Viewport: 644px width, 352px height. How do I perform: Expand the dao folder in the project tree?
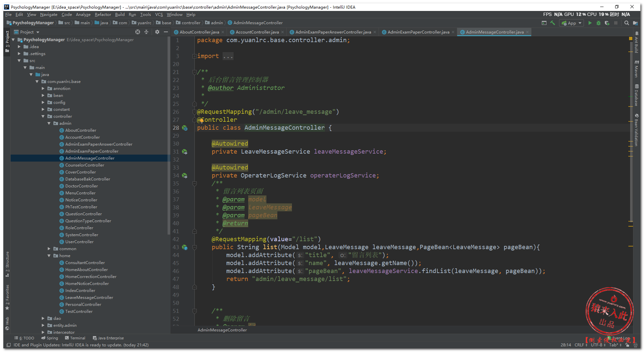43,318
